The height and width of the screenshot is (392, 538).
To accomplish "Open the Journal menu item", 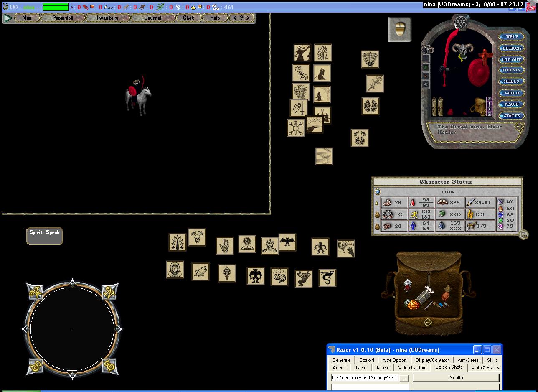I will point(153,18).
